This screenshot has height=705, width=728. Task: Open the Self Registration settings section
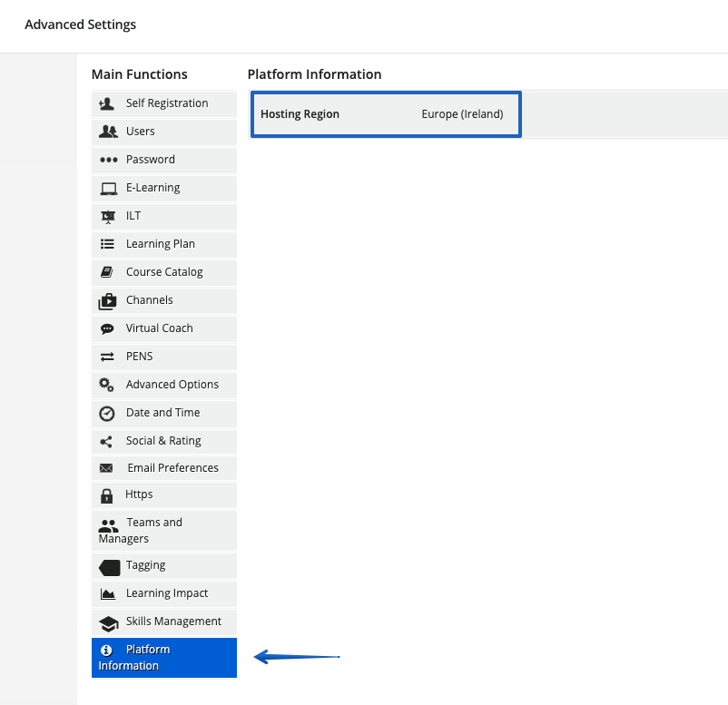point(163,103)
